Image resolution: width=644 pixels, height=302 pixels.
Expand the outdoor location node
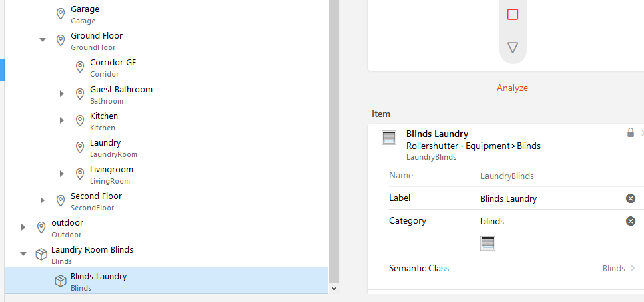tap(23, 227)
